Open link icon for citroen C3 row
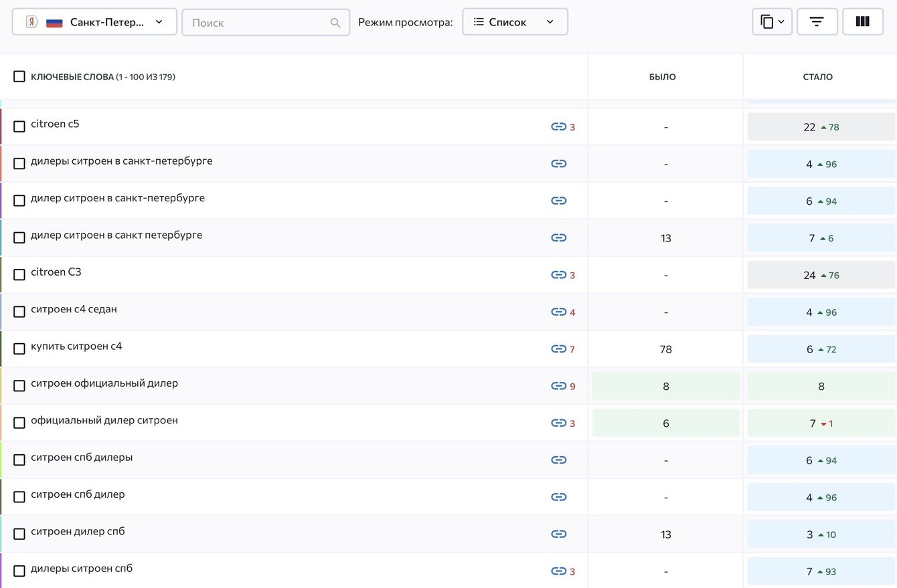 tap(558, 275)
